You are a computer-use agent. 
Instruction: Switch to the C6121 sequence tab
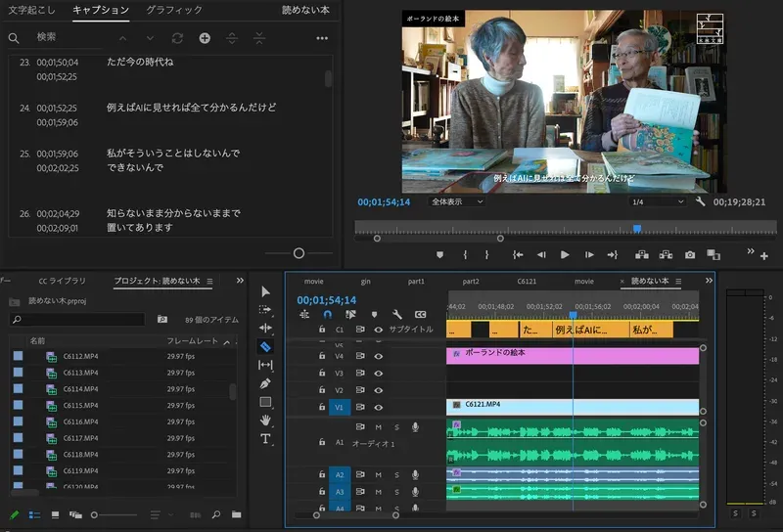click(x=527, y=282)
